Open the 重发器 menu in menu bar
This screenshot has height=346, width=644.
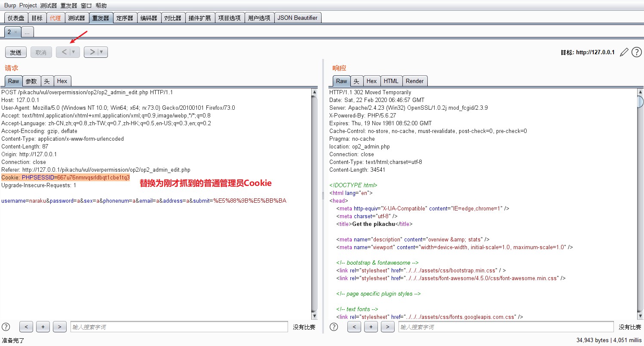(69, 6)
